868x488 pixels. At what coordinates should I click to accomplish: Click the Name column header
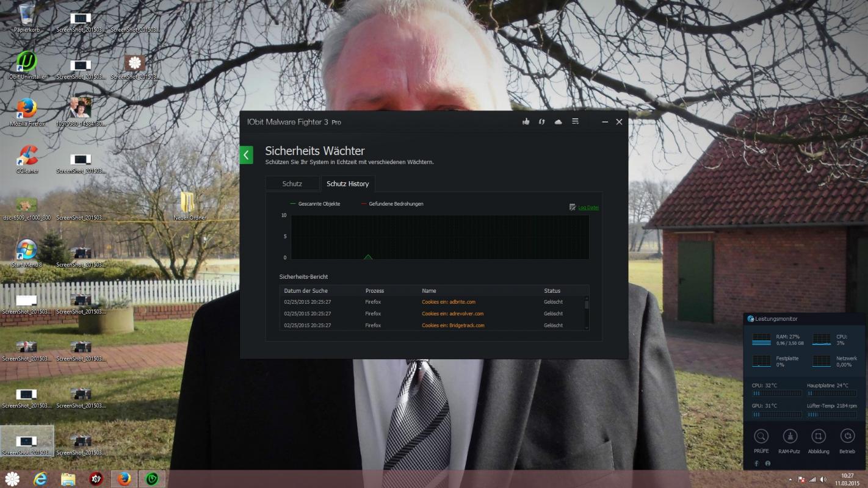pyautogui.click(x=429, y=290)
